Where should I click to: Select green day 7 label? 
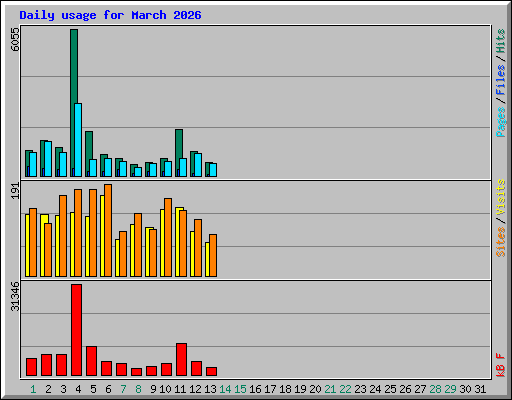click(123, 389)
